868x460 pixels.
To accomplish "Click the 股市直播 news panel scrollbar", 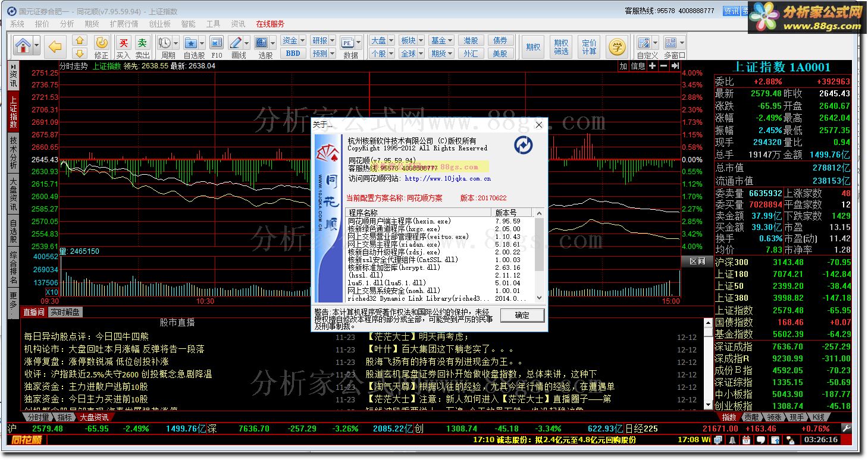I will pos(708,364).
